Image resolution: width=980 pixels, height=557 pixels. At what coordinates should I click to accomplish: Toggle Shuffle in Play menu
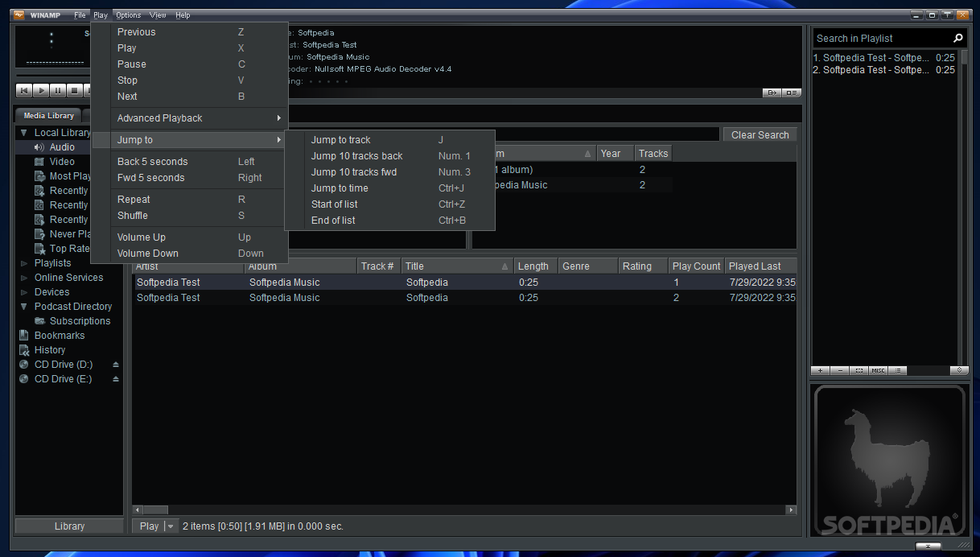tap(190, 216)
